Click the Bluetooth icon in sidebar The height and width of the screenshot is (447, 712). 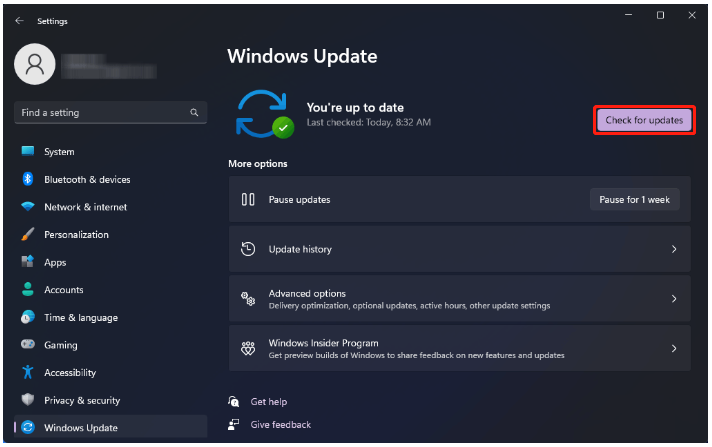click(28, 179)
